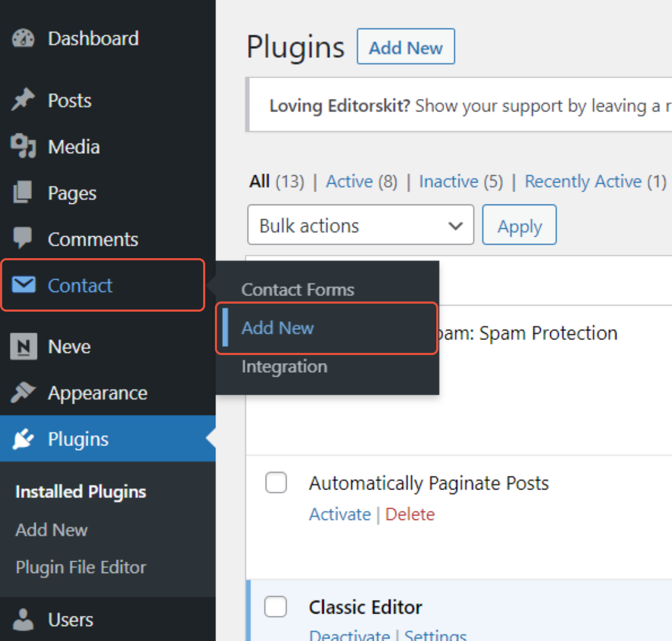
Task: Open the Appearance menu
Action: tap(108, 393)
